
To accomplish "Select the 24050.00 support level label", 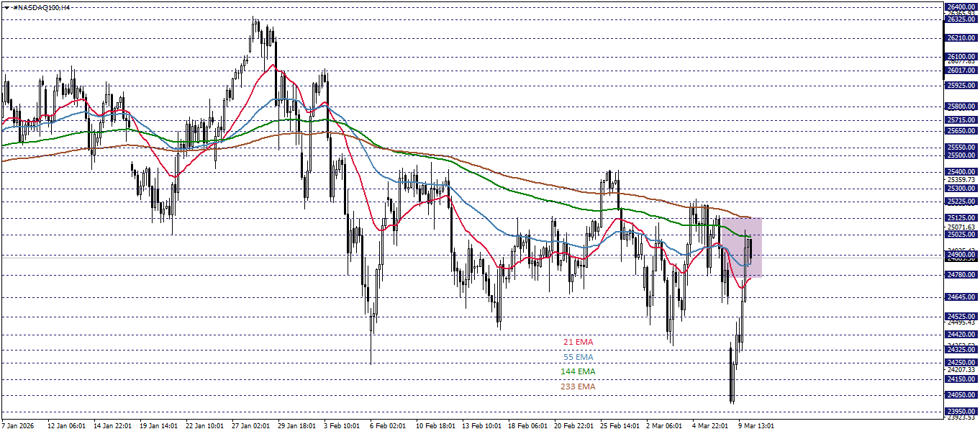I will (x=960, y=393).
